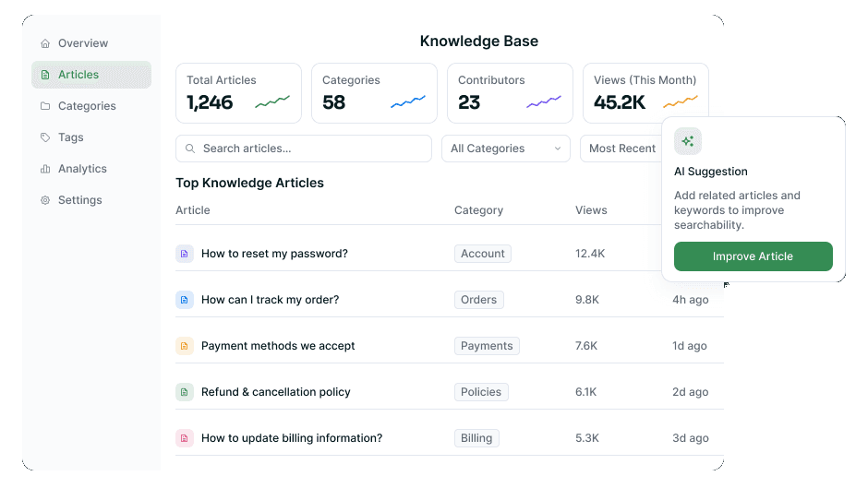The image size is (868, 500).
Task: Click the purple icon for password reset article
Action: pos(185,254)
